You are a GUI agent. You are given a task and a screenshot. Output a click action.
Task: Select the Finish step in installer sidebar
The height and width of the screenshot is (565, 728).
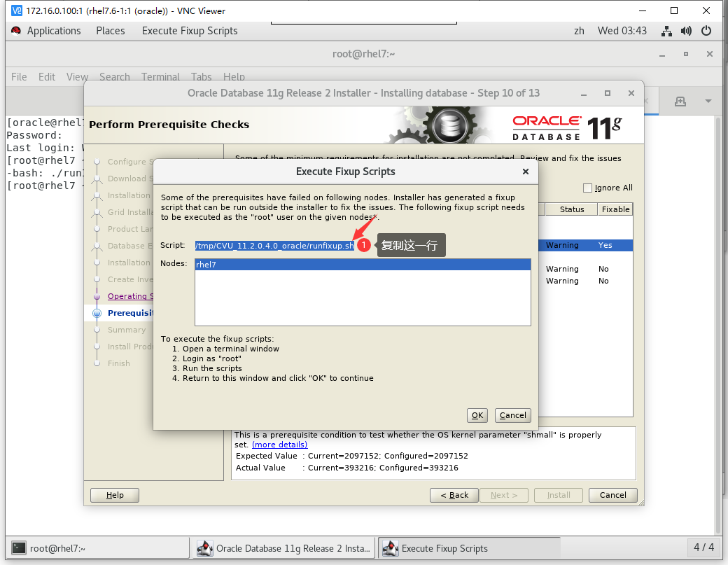(119, 363)
